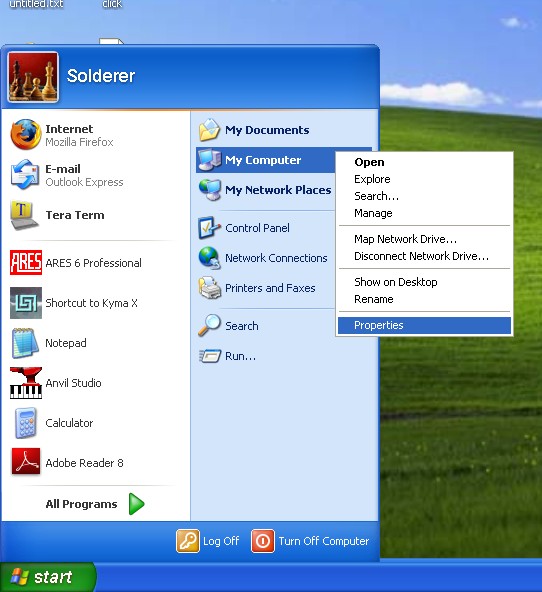The width and height of the screenshot is (542, 592).
Task: Open the Notepad icon
Action: click(25, 343)
